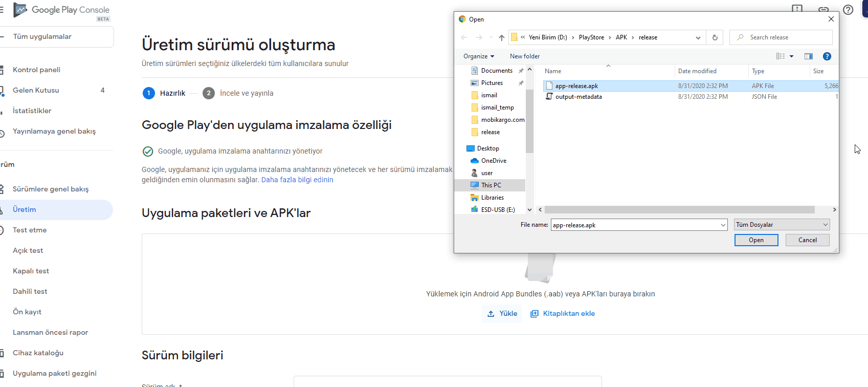Open Kontrol paneli in sidebar
868x387 pixels.
(36, 70)
